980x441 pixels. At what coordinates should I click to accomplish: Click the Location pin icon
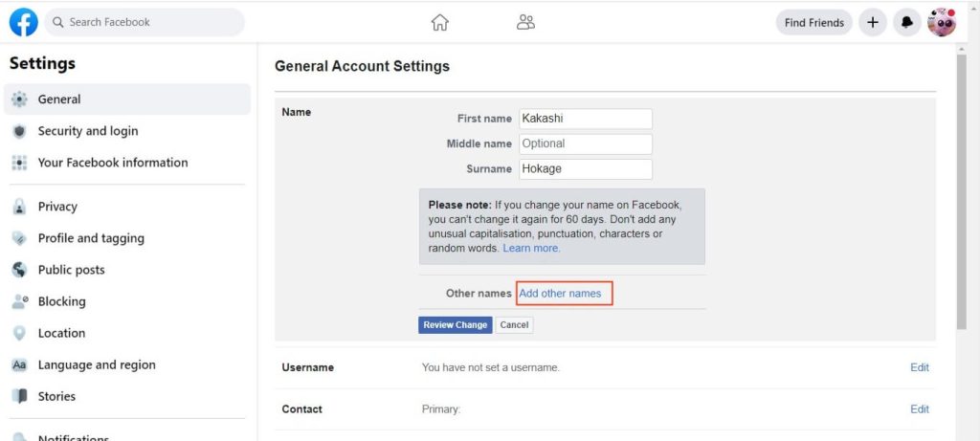[19, 333]
